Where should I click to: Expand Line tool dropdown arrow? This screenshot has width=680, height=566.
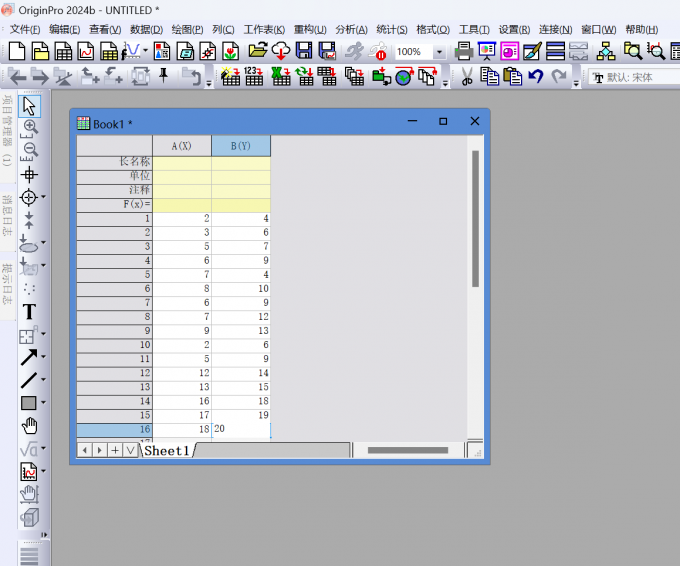[x=43, y=380]
